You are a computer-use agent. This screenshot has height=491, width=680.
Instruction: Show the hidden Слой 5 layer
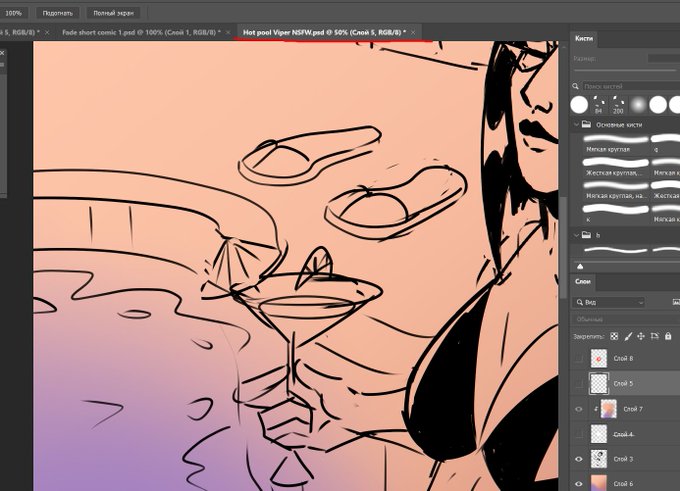[579, 383]
